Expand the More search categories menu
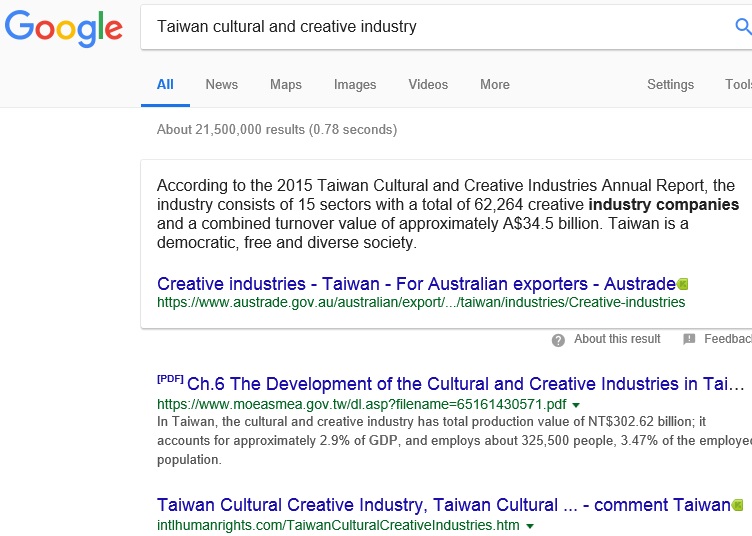 [x=494, y=85]
